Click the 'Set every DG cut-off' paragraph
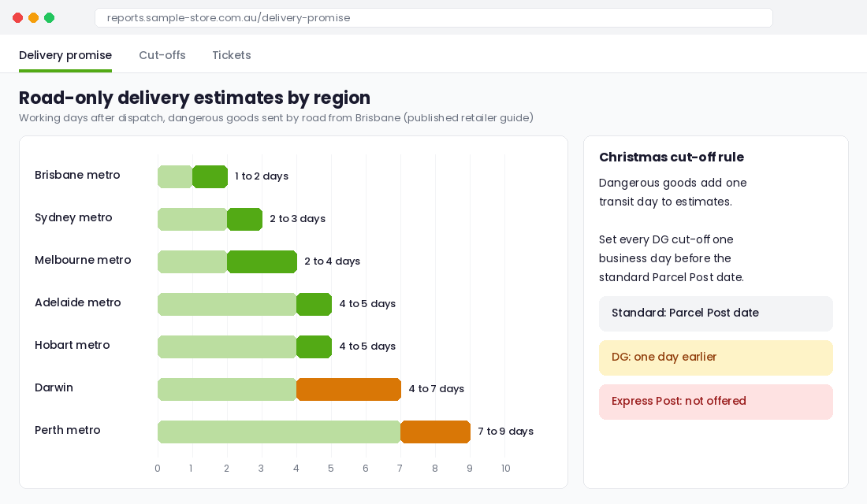Image resolution: width=867 pixels, height=504 pixels. (672, 258)
